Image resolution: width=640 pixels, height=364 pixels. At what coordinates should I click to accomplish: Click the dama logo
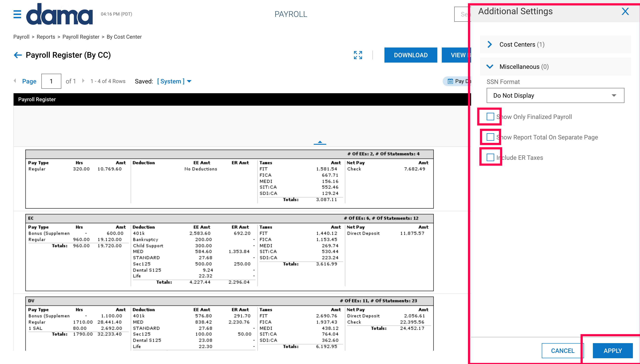pos(59,14)
